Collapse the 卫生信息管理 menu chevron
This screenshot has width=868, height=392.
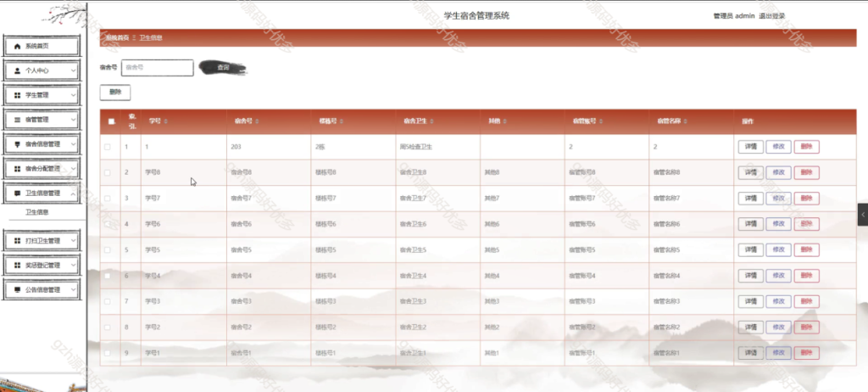point(74,193)
